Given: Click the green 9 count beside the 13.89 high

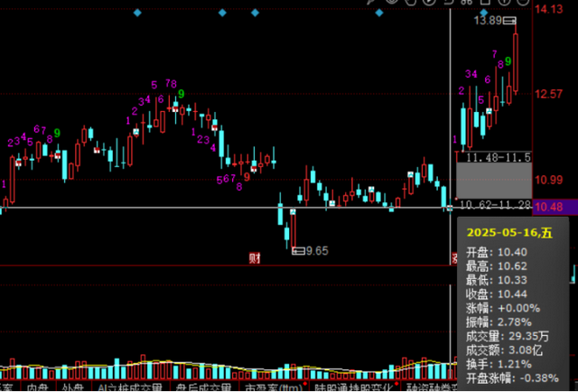Looking at the screenshot, I should [x=508, y=61].
